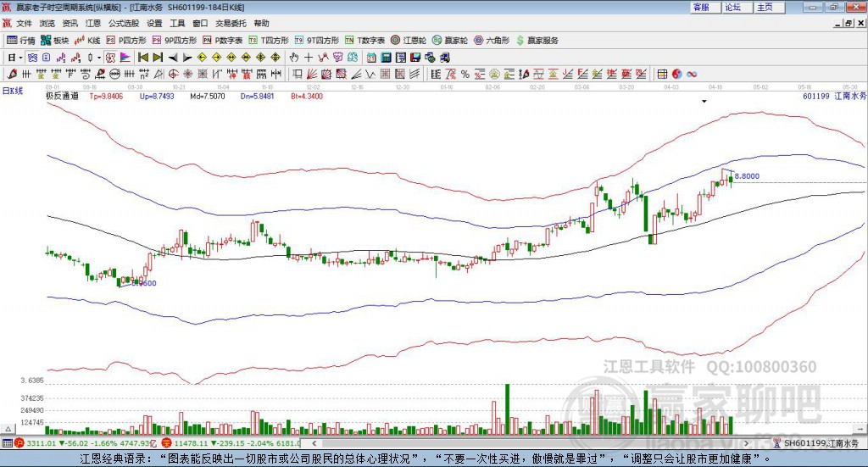
Task: Click the pink flag chart icon
Action: tap(125, 58)
